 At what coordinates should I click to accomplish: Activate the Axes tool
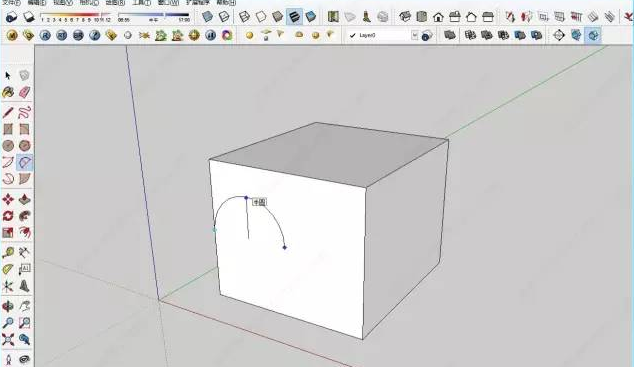coord(8,286)
